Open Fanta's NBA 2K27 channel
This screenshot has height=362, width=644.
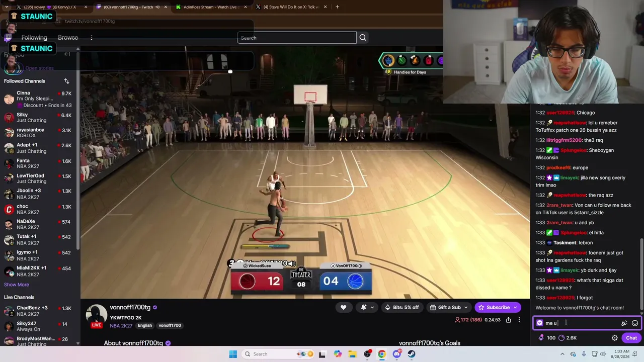click(39, 163)
